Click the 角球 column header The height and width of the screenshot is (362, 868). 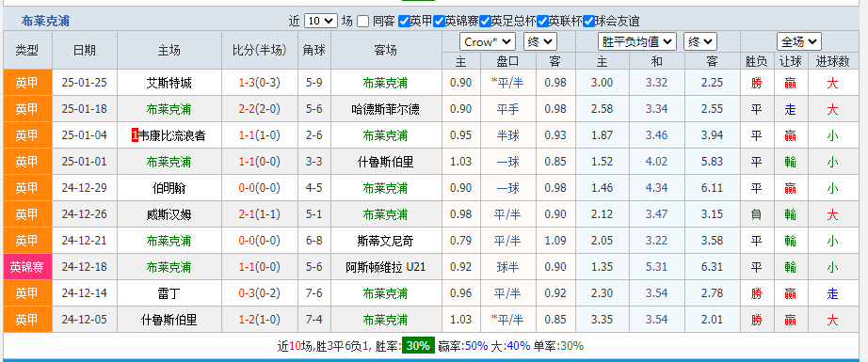tap(313, 50)
